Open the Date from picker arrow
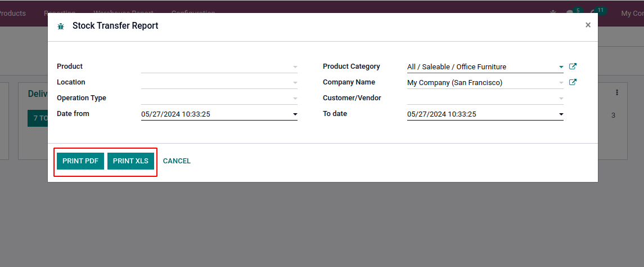This screenshot has height=267, width=644. coord(295,114)
